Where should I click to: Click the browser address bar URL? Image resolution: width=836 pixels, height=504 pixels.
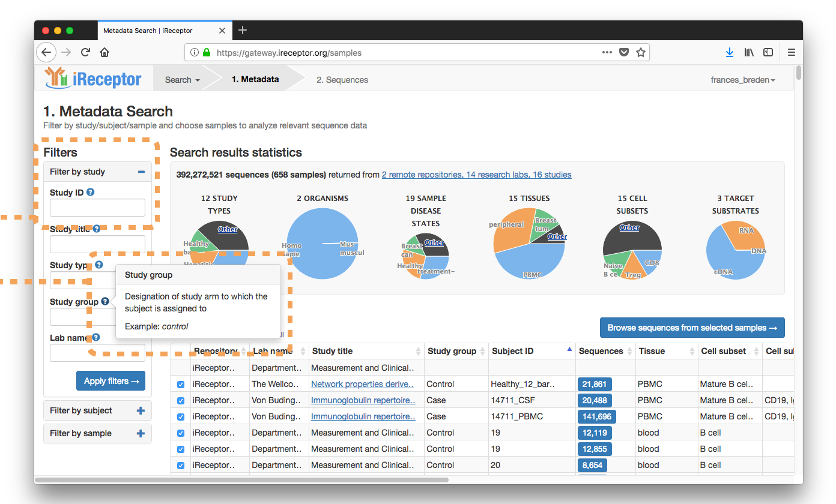[289, 53]
